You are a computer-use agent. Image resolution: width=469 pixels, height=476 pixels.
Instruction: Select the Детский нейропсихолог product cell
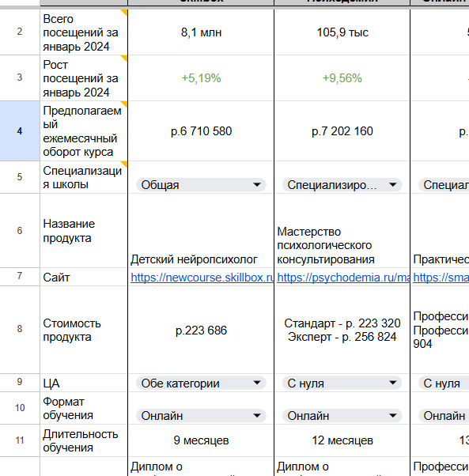[201, 230]
